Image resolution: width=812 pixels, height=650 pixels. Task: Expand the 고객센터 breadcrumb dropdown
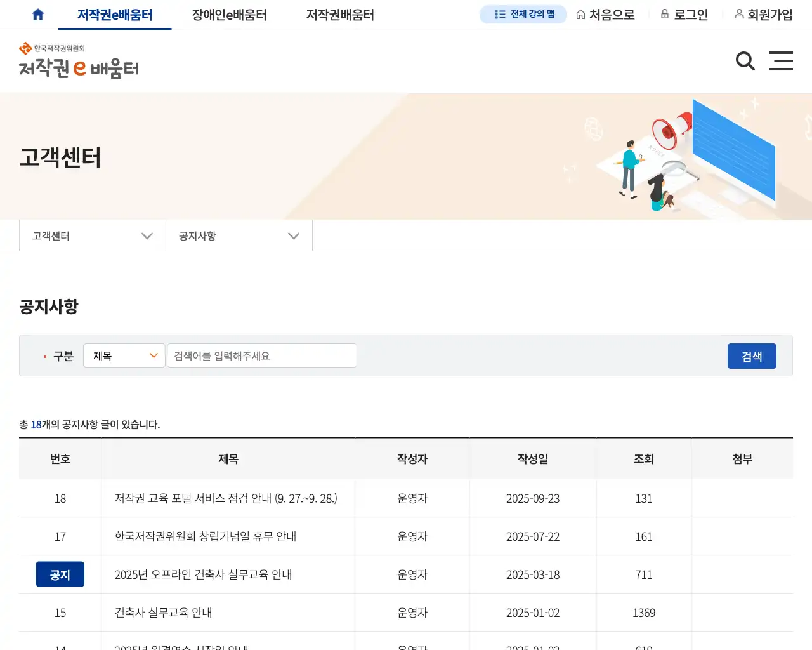click(92, 235)
